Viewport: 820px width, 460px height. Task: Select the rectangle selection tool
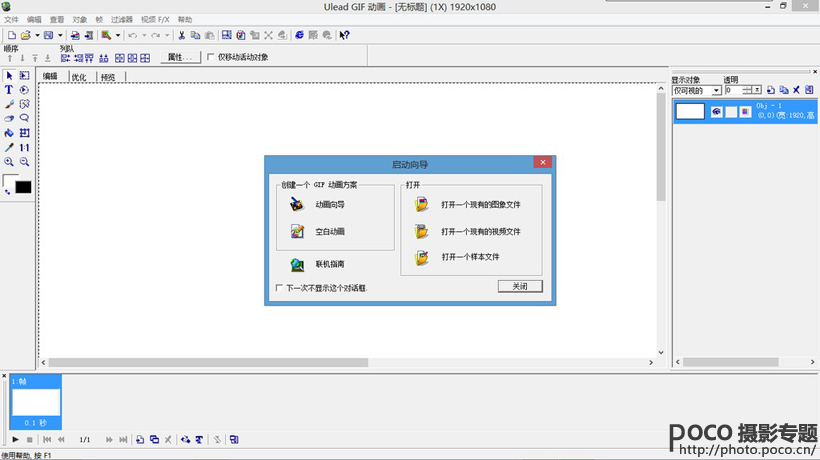[x=24, y=76]
